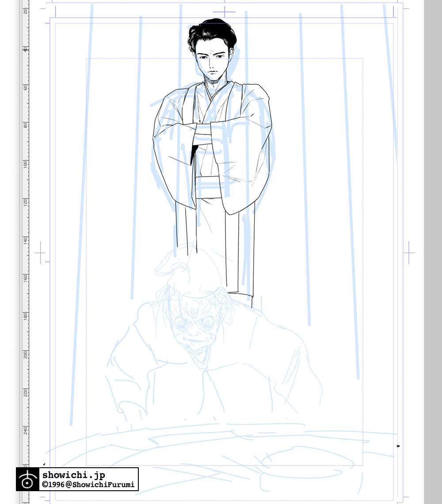Click the 240 mark on the vertical ruler
The width and height of the screenshot is (442, 504).
coord(25,431)
